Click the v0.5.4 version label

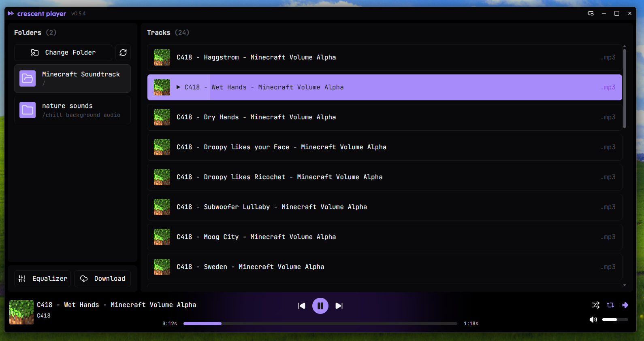coord(79,14)
